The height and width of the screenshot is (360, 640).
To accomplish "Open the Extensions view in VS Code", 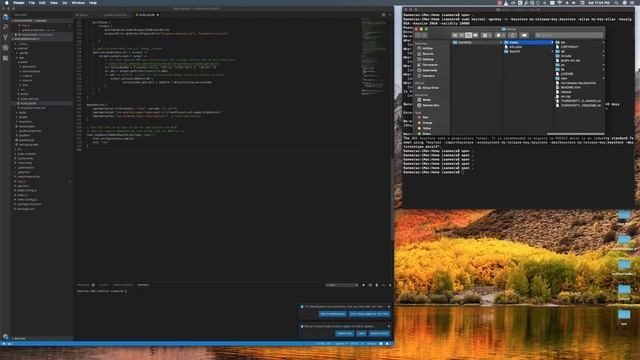I will click(x=5, y=58).
